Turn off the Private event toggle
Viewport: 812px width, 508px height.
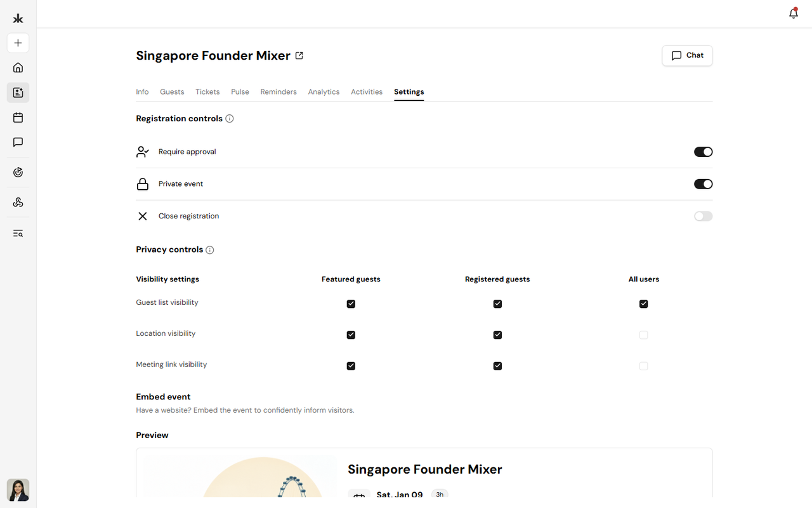point(703,184)
